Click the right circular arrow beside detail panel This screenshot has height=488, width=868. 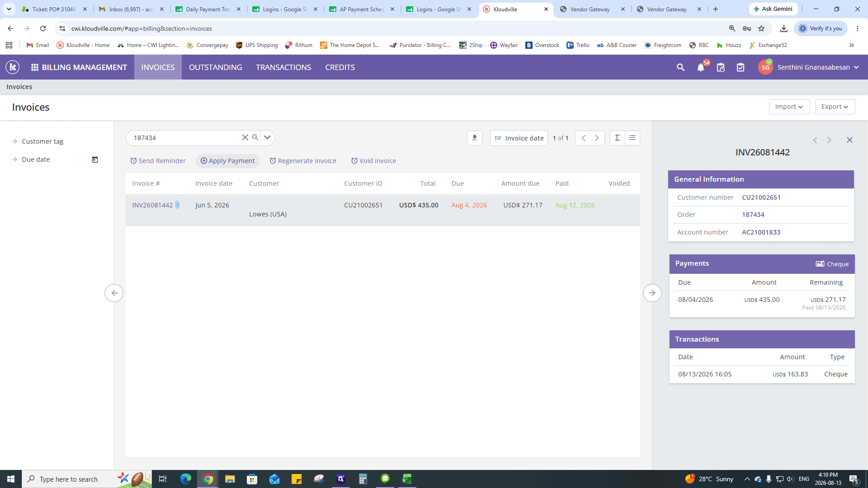click(652, 293)
